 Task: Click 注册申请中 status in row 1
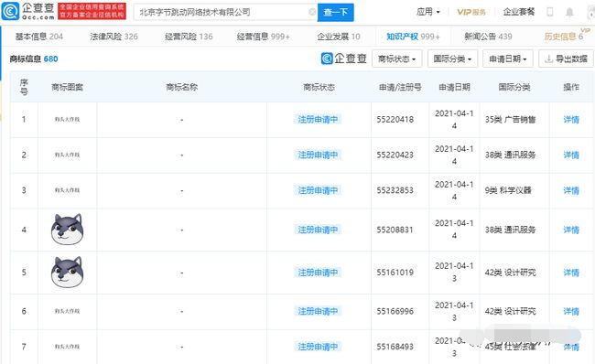tap(318, 120)
